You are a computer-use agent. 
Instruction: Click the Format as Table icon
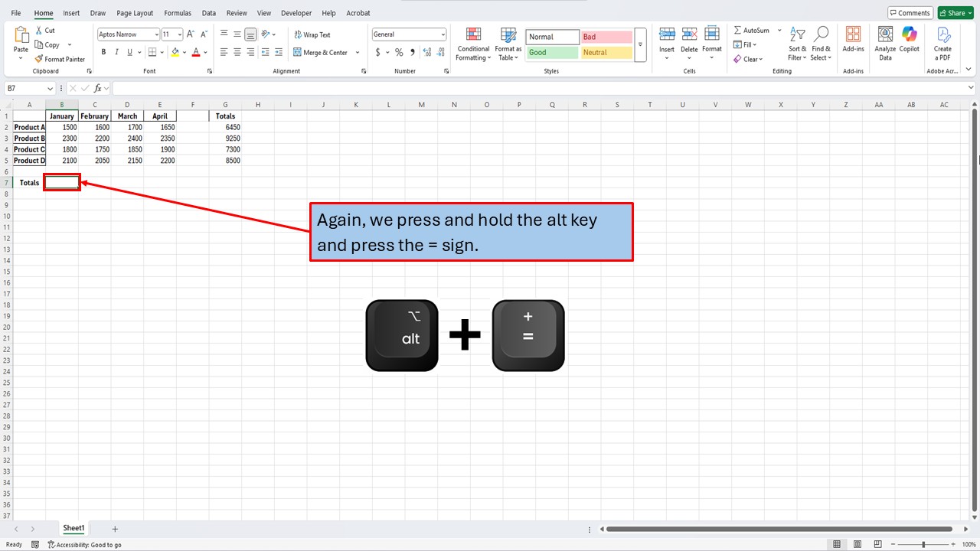point(508,44)
